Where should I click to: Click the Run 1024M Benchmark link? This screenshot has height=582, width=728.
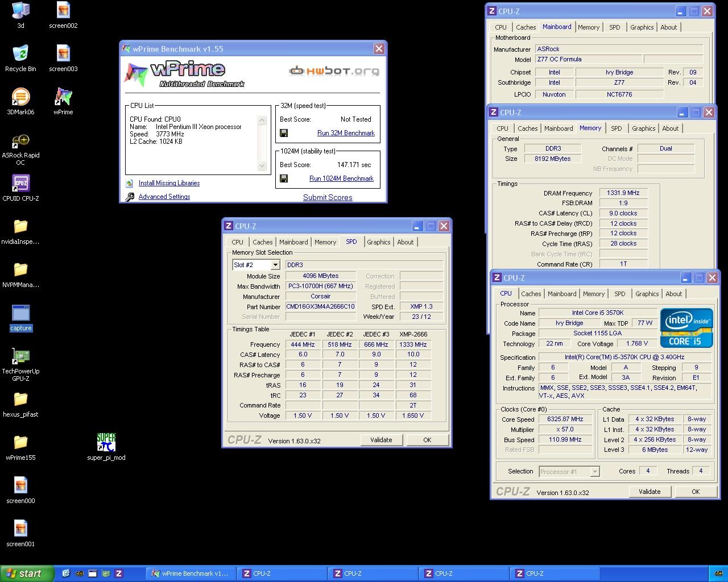[x=341, y=178]
